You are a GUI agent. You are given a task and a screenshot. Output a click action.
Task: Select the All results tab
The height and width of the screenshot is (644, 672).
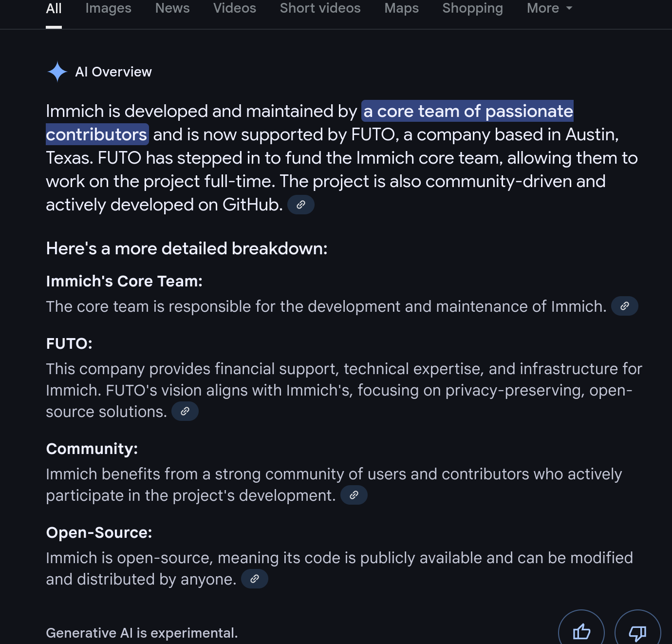point(54,8)
